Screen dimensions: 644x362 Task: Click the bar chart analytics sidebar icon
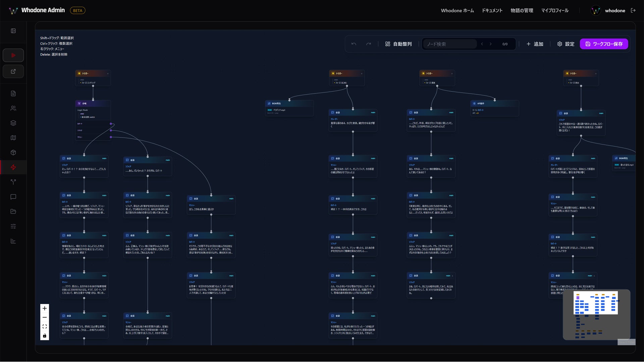[x=13, y=241]
